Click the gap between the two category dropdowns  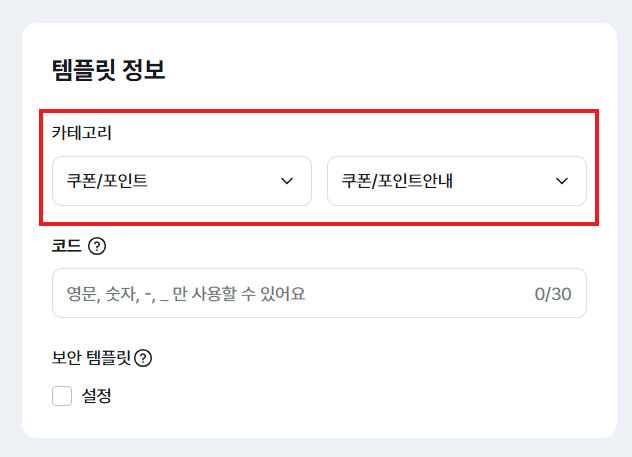pos(319,181)
